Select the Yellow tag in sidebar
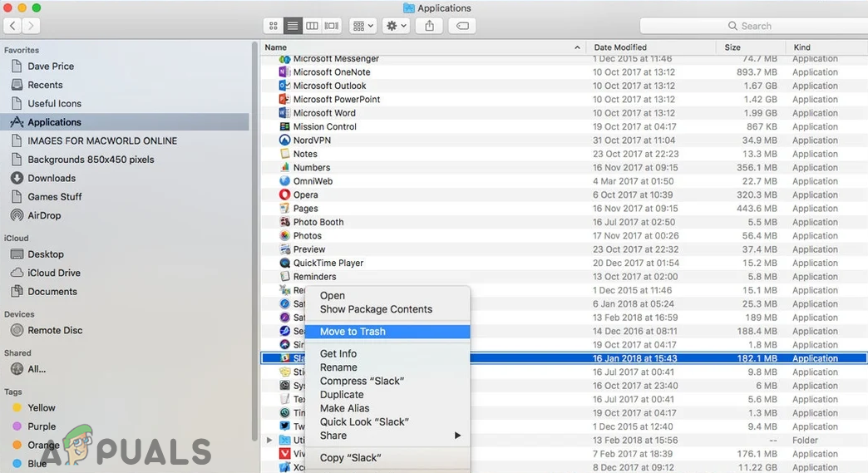The height and width of the screenshot is (473, 868). (42, 408)
